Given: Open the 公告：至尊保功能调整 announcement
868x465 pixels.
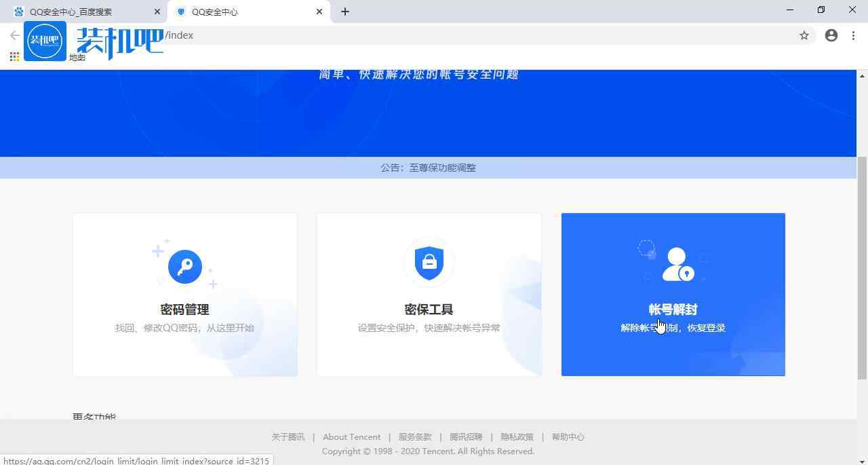Looking at the screenshot, I should tap(428, 168).
